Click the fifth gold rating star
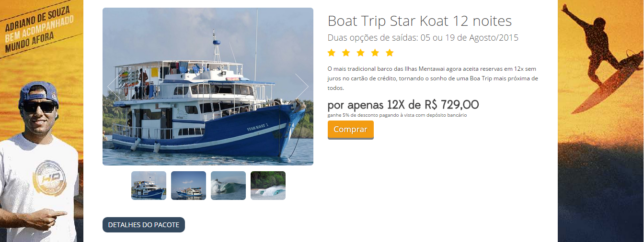 390,53
